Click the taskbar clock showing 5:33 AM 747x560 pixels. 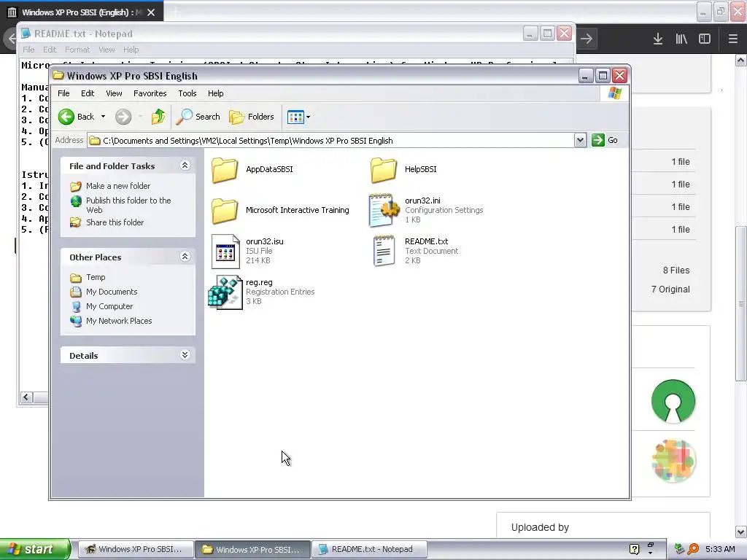tap(720, 549)
